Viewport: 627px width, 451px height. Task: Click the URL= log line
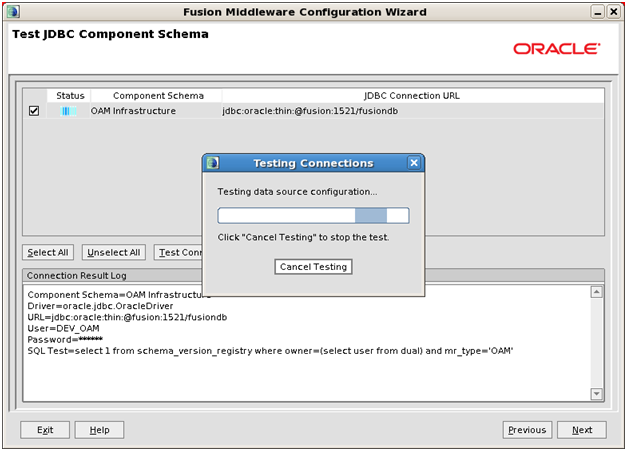(x=127, y=317)
